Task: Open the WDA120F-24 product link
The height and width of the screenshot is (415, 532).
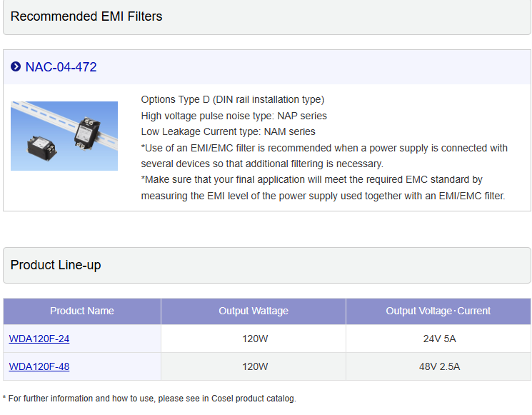Action: click(39, 339)
